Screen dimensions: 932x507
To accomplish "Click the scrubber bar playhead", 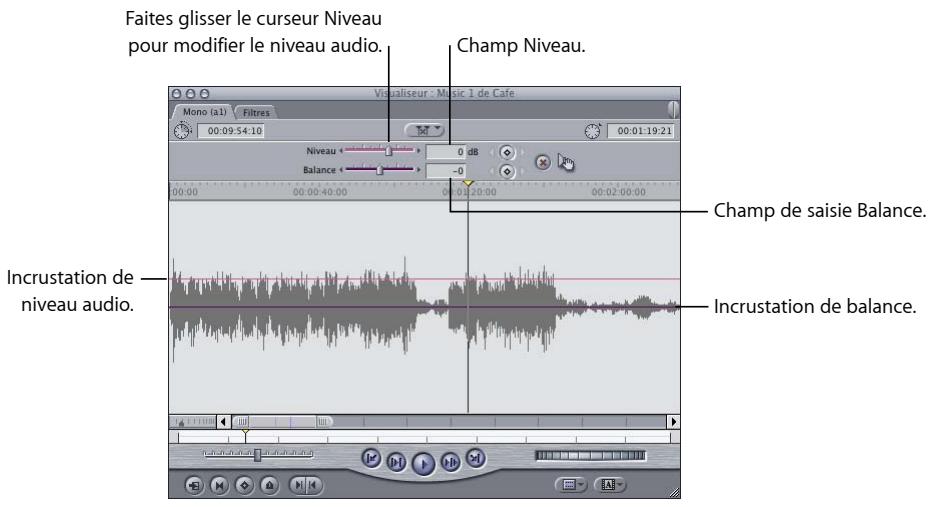I will point(245,434).
